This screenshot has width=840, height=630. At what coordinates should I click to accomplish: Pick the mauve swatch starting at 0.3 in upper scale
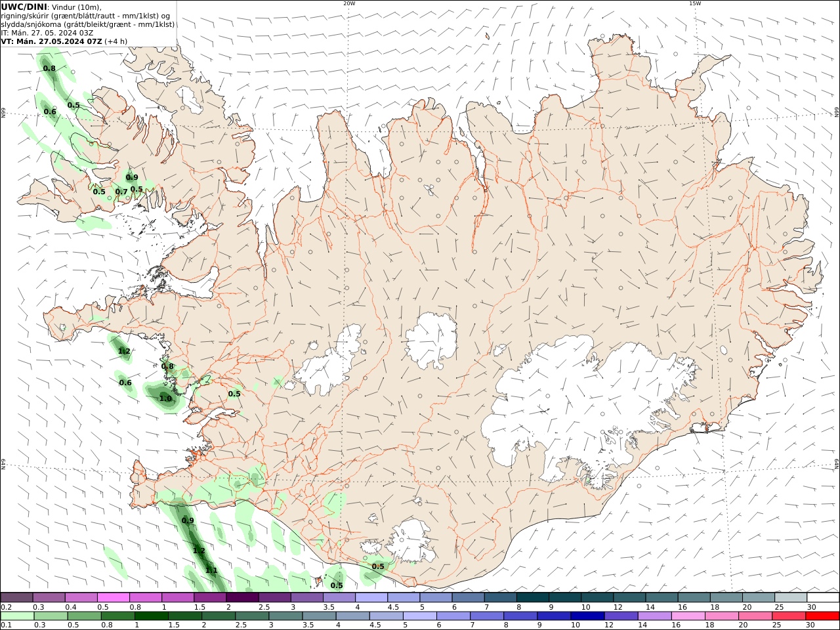tap(49, 597)
